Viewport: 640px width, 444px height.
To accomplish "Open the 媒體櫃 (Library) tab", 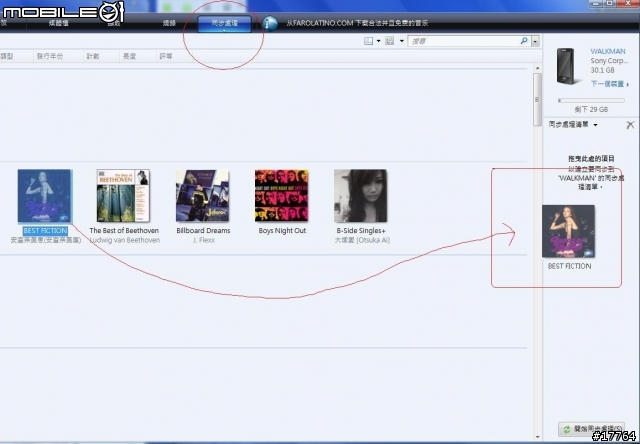I will click(x=58, y=23).
